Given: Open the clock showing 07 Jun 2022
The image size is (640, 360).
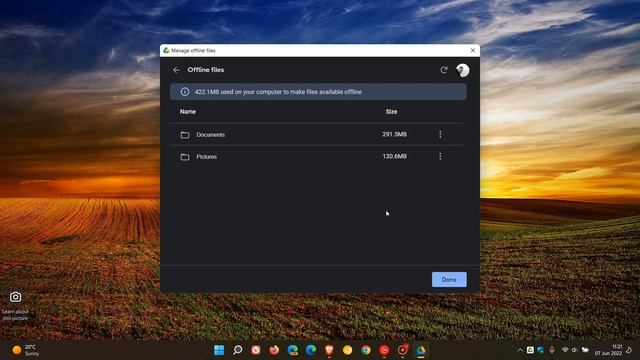Looking at the screenshot, I should tap(608, 350).
